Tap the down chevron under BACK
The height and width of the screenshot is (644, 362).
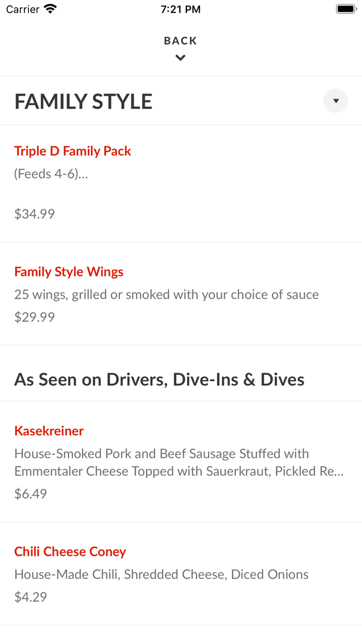(x=180, y=58)
